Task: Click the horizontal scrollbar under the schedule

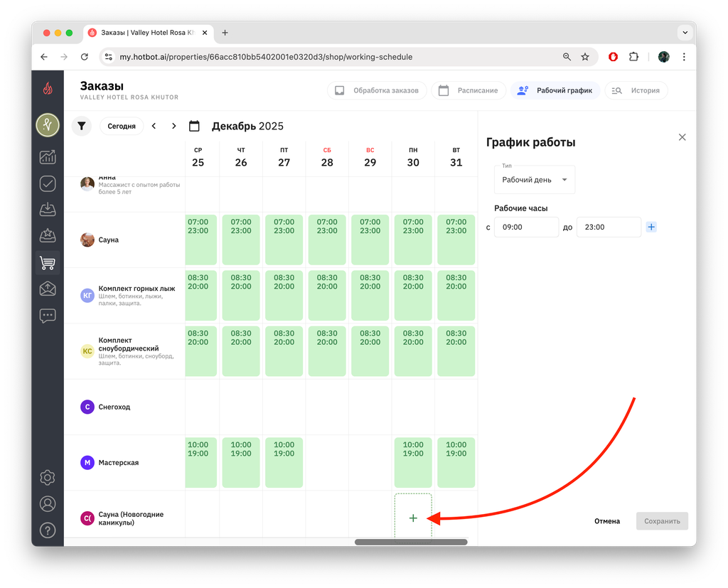Action: click(411, 542)
